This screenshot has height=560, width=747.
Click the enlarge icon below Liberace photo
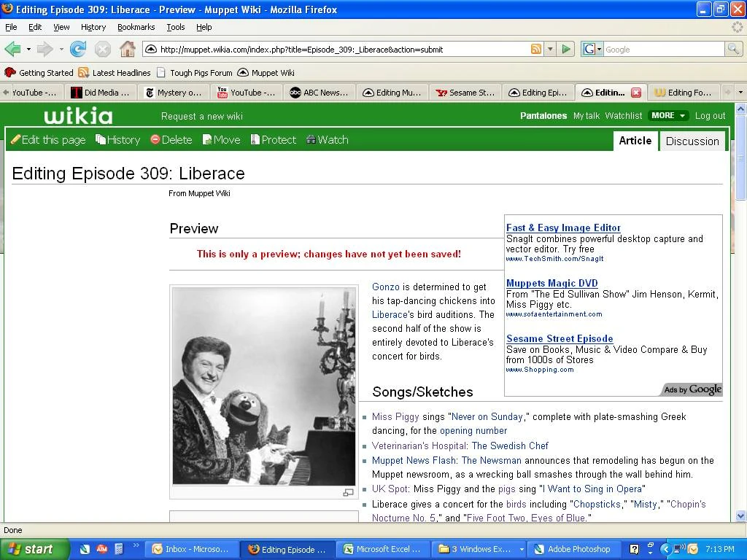pyautogui.click(x=348, y=493)
